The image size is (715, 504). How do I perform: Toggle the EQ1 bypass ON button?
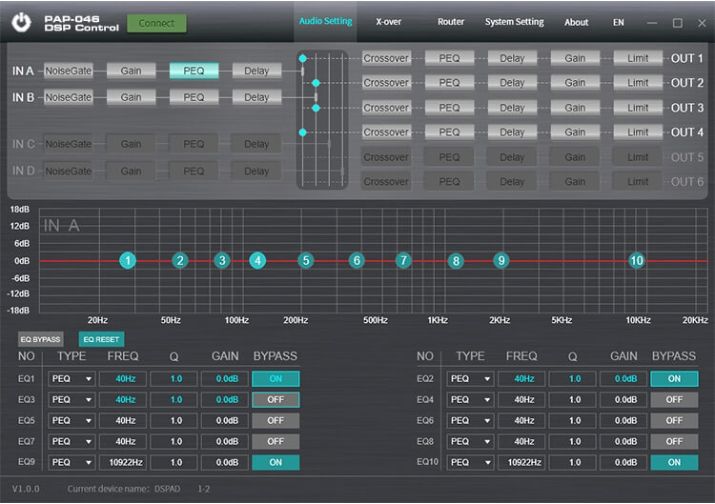[x=275, y=379]
